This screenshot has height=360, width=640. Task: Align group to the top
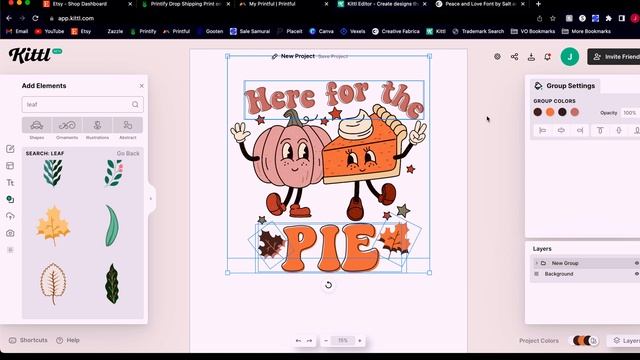(x=600, y=131)
